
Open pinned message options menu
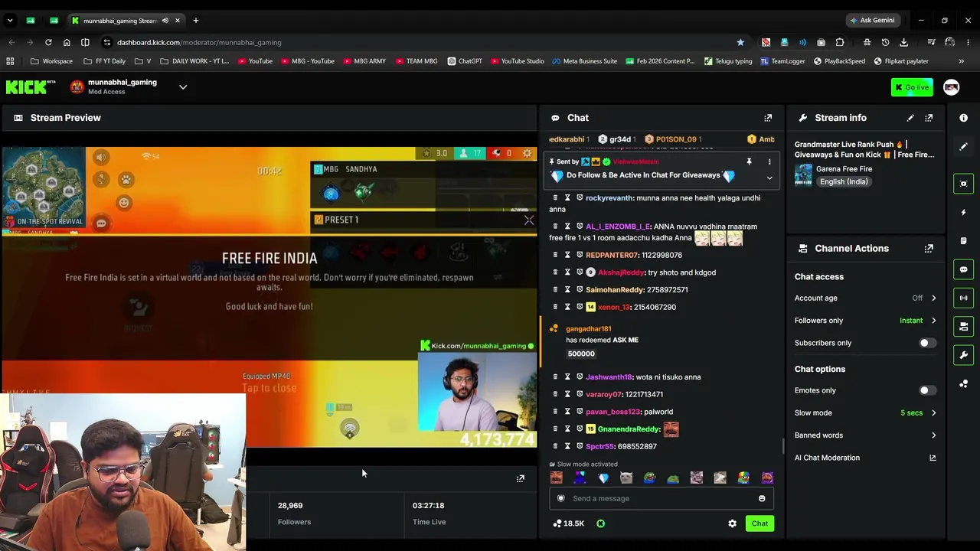[769, 162]
